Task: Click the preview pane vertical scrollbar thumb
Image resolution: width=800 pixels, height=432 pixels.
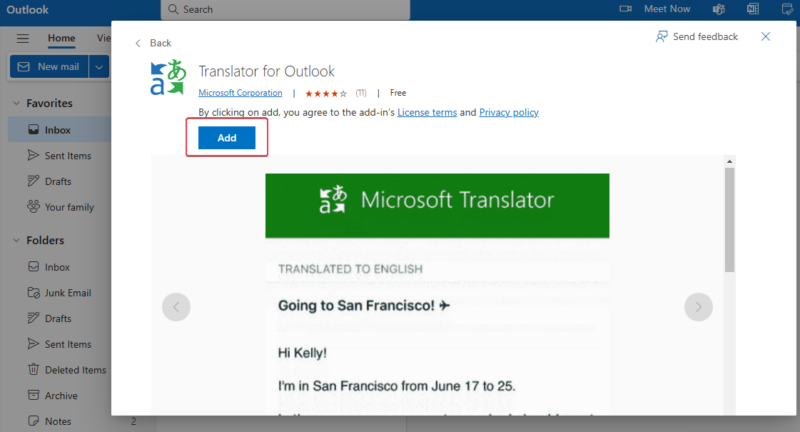Action: click(730, 220)
